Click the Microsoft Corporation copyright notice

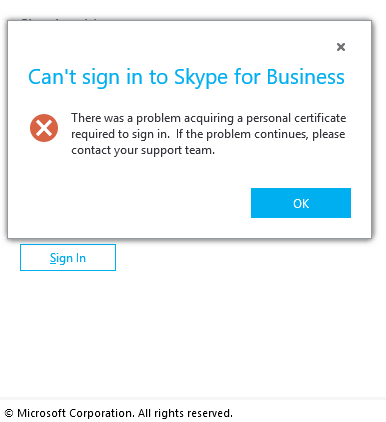pyautogui.click(x=119, y=413)
